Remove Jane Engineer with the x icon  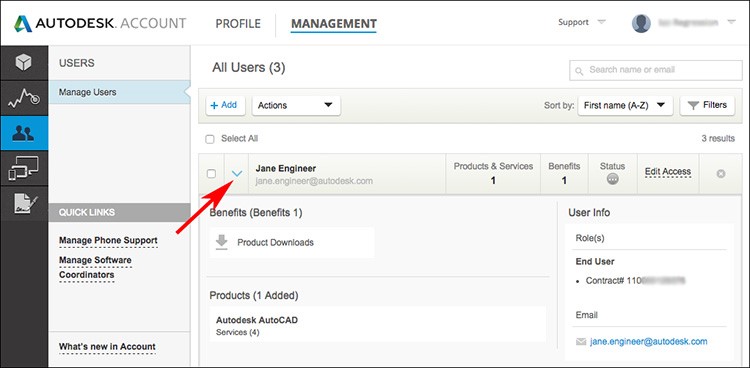(720, 174)
